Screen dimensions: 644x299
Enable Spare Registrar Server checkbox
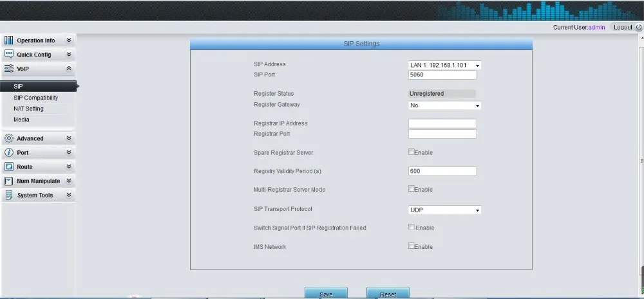(x=411, y=152)
